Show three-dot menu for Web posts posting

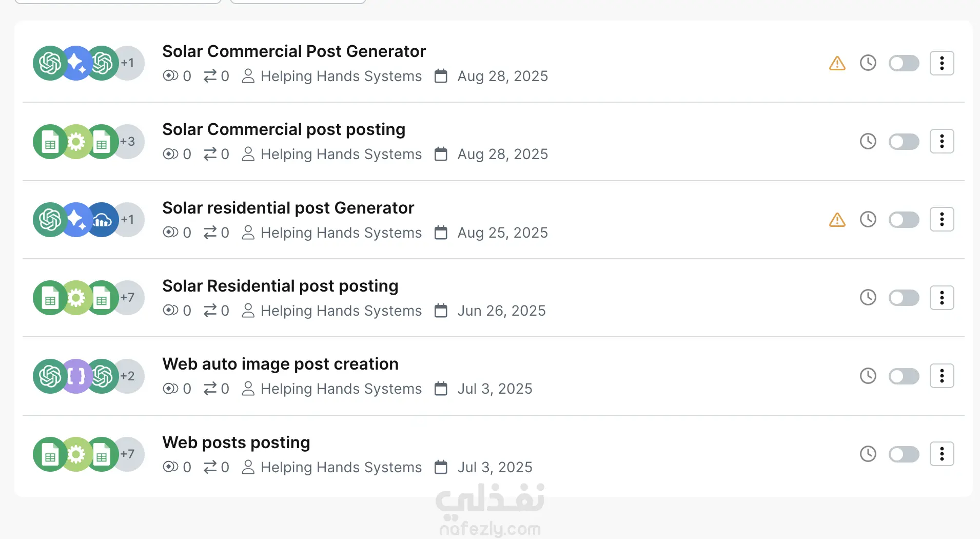942,454
